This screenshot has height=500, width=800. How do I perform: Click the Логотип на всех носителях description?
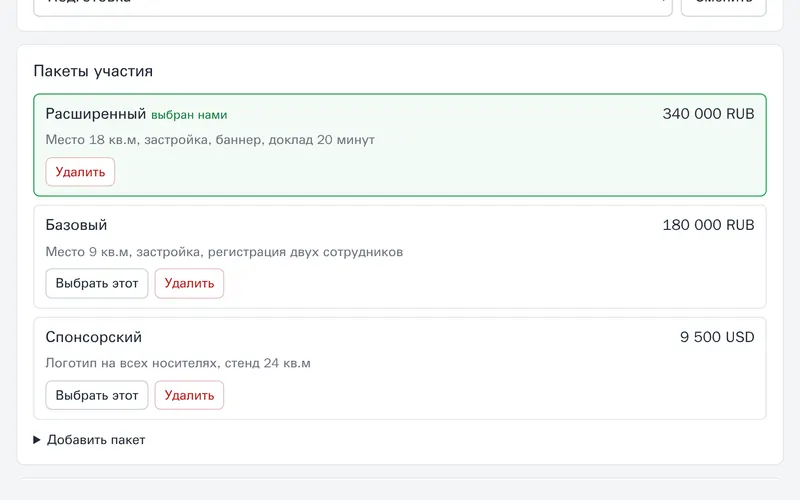178,363
